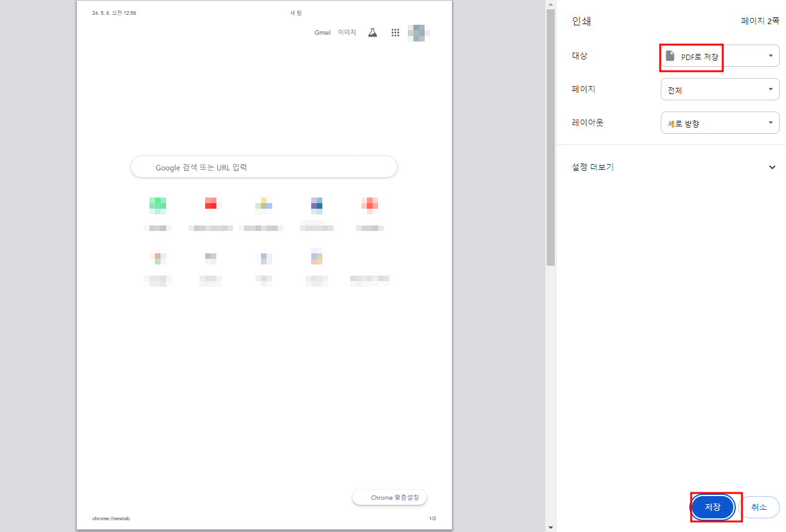Select the red shortcut icon on new tab
786x532 pixels.
click(x=211, y=203)
